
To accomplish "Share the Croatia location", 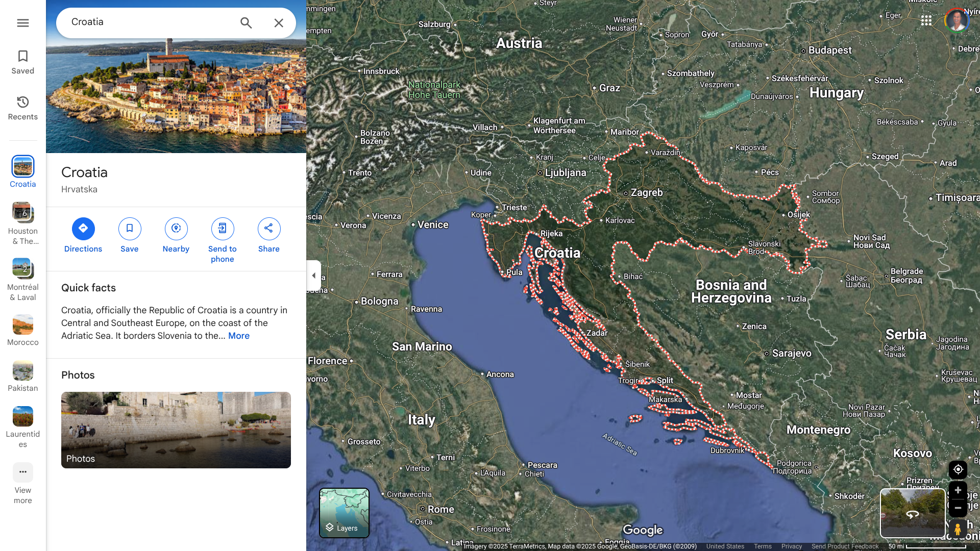I will pyautogui.click(x=269, y=229).
